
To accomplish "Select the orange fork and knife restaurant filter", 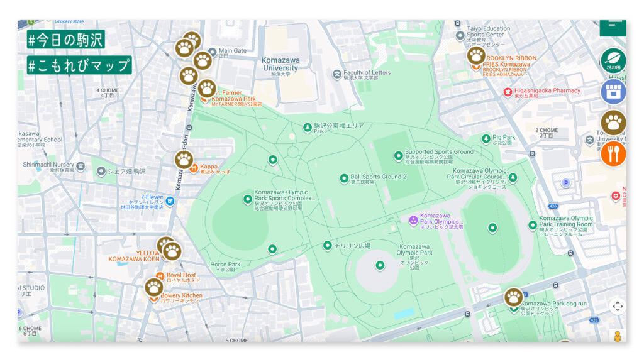I will point(613,154).
